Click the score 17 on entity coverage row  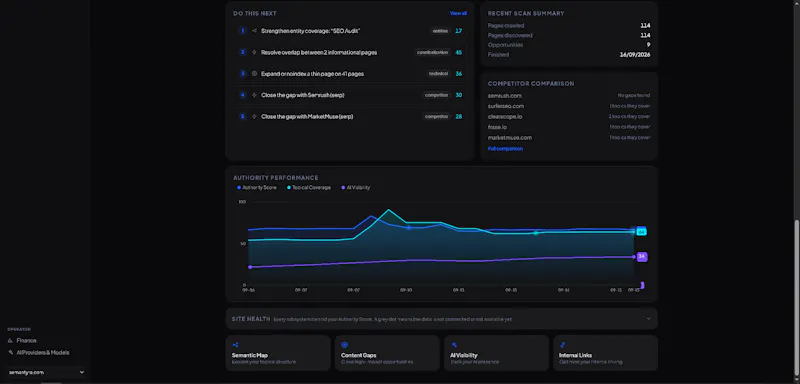point(459,31)
